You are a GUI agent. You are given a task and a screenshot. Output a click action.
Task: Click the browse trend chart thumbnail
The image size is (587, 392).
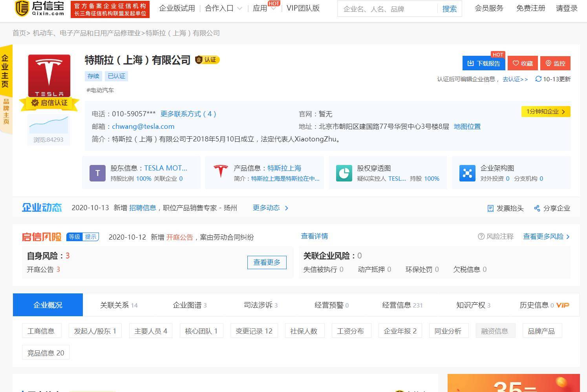coord(49,125)
